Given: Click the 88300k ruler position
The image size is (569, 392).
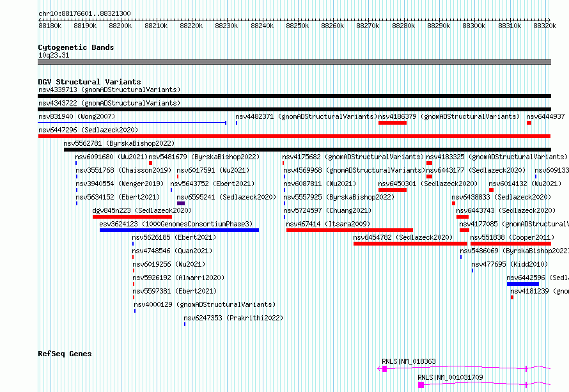Looking at the screenshot, I should click(474, 26).
